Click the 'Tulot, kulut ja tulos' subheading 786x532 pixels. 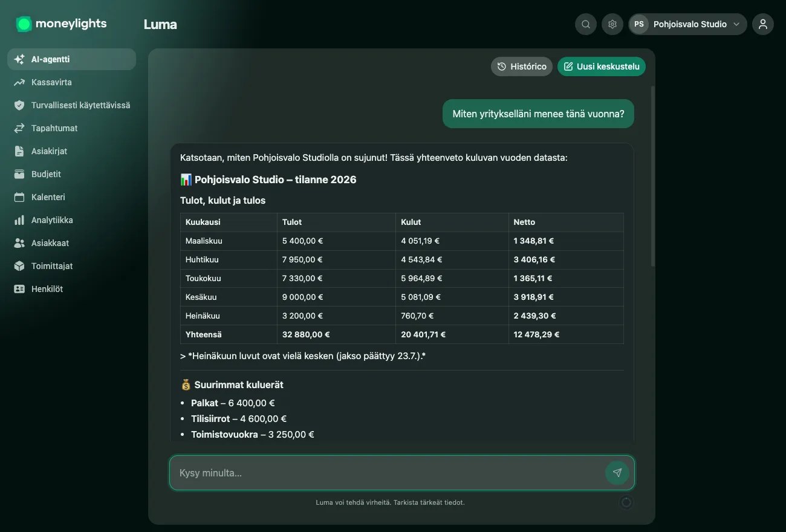(x=222, y=200)
